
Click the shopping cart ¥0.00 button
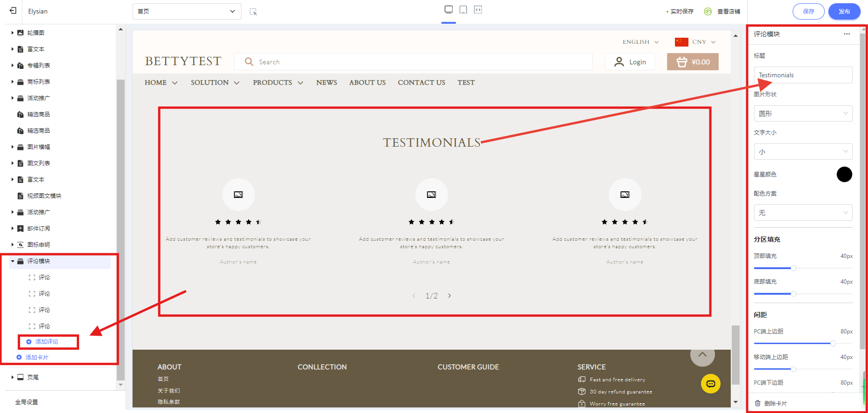click(x=693, y=62)
